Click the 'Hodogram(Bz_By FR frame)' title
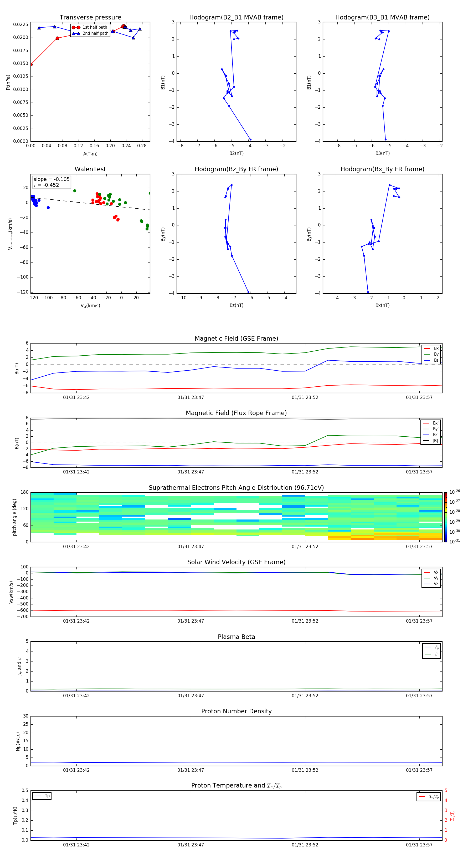The width and height of the screenshot is (473, 868). pyautogui.click(x=236, y=169)
